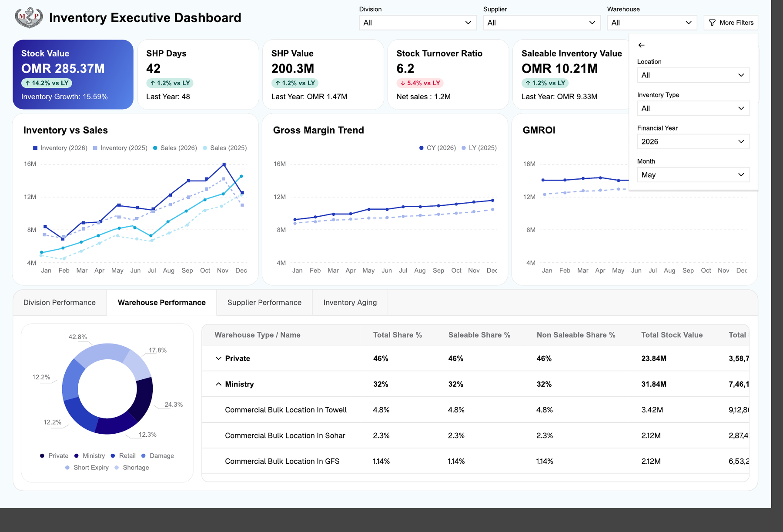The height and width of the screenshot is (532, 783).
Task: Select the SHP Days KPI card
Action: [198, 74]
